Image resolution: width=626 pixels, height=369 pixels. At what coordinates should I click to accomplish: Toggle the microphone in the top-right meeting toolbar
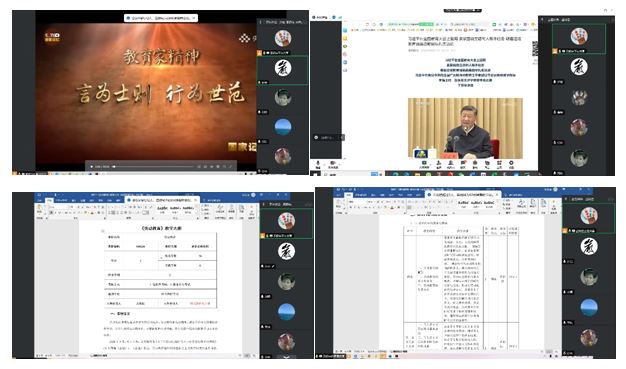pyautogui.click(x=318, y=164)
